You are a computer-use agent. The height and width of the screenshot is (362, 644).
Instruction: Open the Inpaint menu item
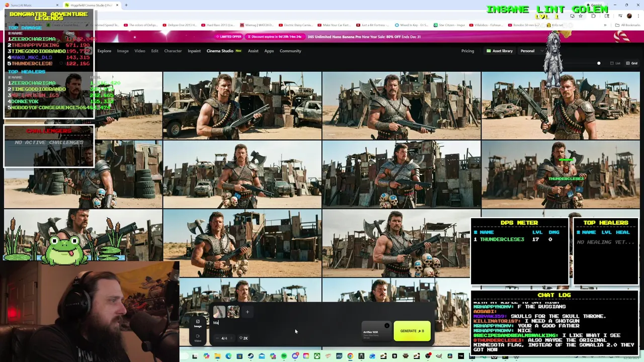194,51
